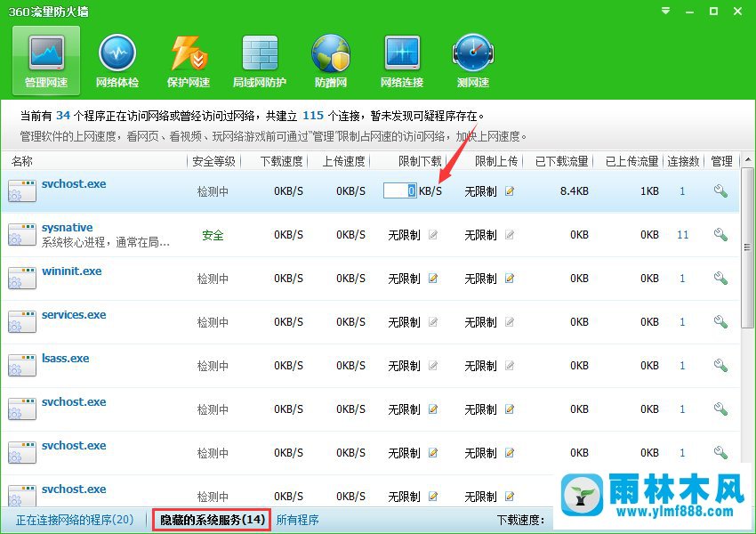Viewport: 756px width, 534px height.
Task: Switch to 正在连接网络的程序(20) tab
Action: pyautogui.click(x=75, y=520)
